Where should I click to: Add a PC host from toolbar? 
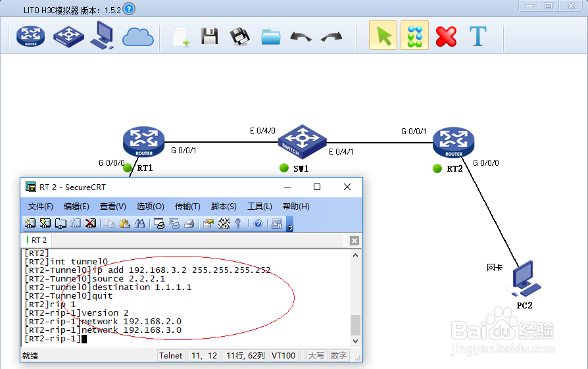103,36
